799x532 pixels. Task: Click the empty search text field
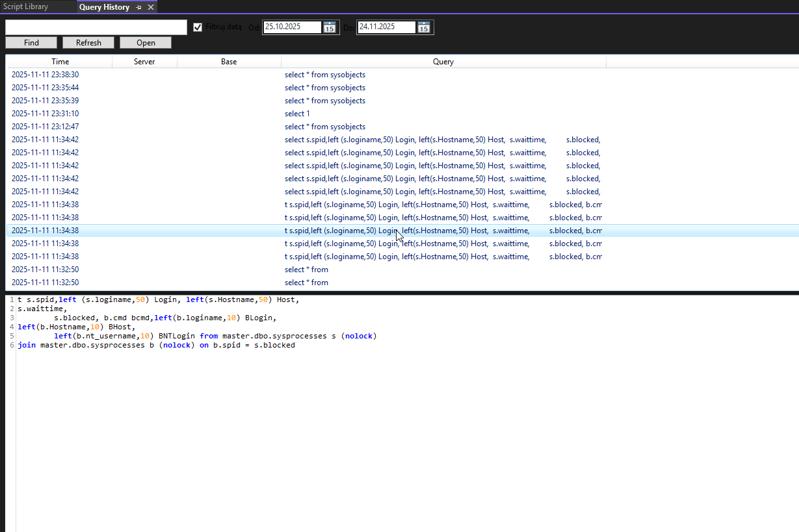click(x=95, y=27)
